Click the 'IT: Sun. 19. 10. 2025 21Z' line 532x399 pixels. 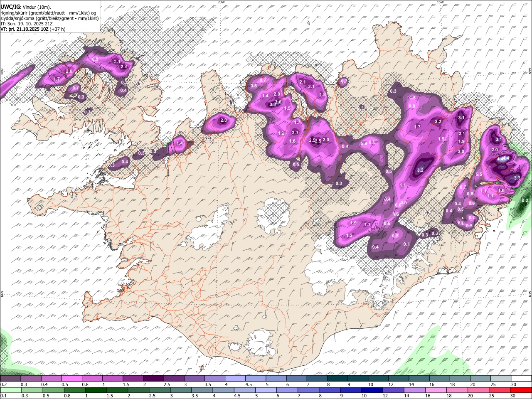coord(27,24)
